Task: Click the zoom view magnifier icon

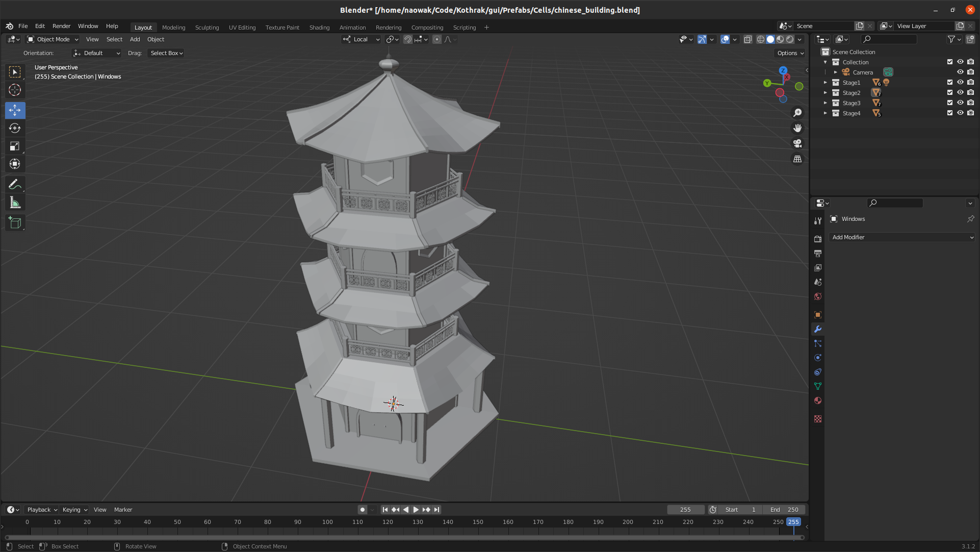Action: [x=797, y=113]
